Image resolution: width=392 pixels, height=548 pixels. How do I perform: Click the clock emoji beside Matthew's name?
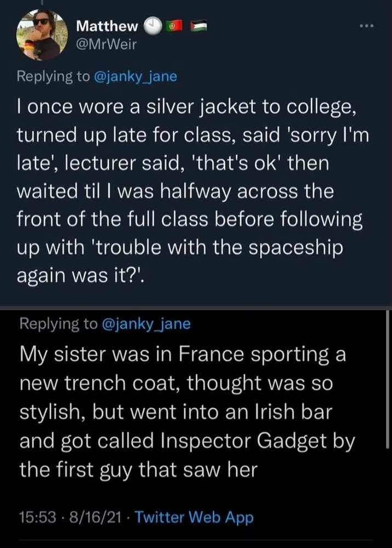coord(152,25)
